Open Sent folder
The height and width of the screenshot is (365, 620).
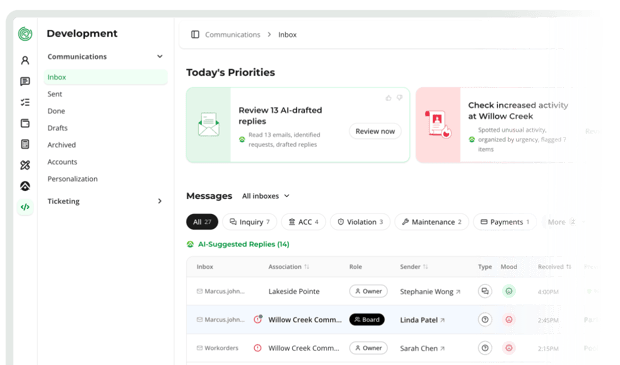(x=55, y=94)
